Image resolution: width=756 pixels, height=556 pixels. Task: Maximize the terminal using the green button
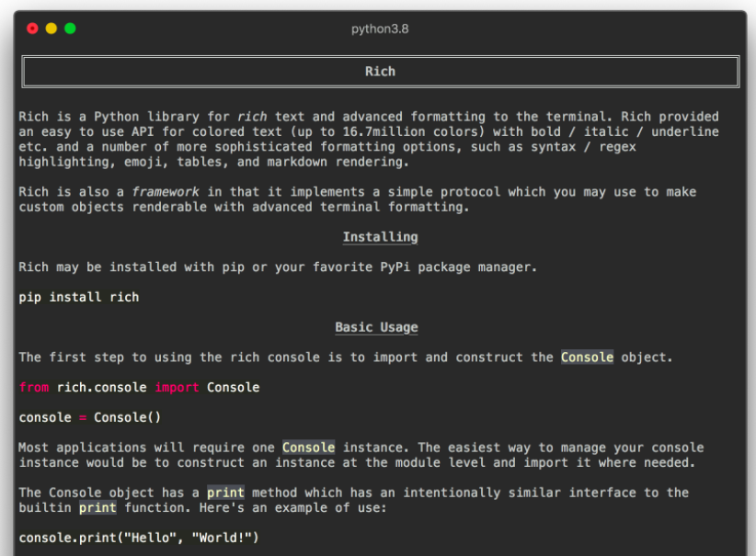pos(70,28)
